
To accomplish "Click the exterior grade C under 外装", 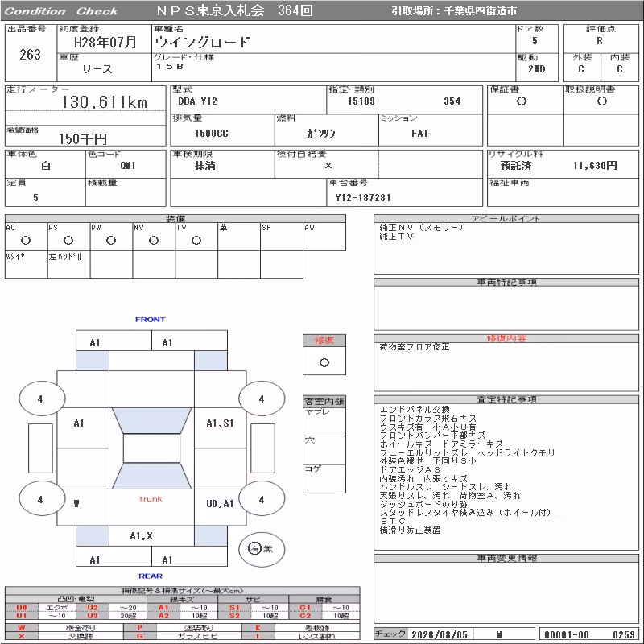I will click(581, 69).
